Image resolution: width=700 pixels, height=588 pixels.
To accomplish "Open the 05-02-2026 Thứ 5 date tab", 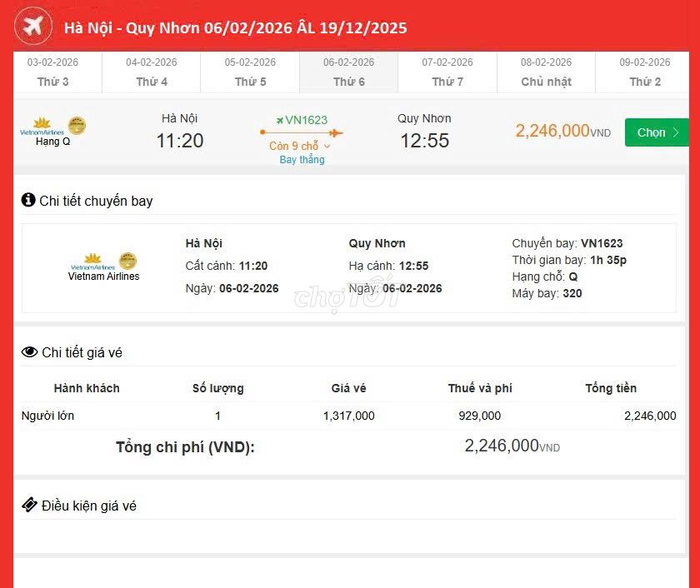I will (250, 71).
